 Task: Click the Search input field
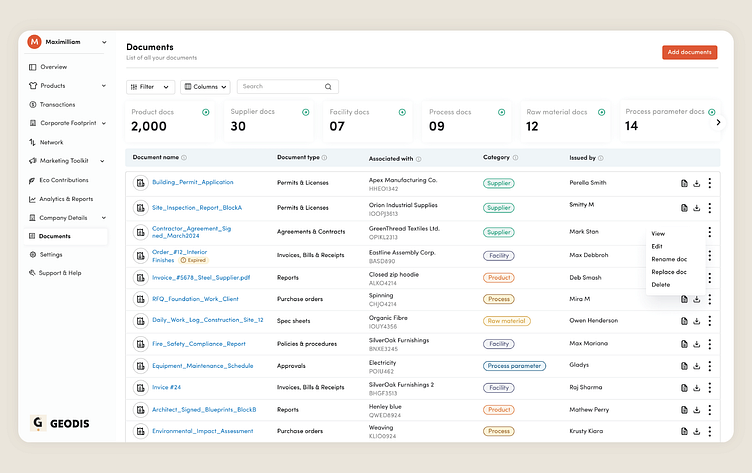tap(288, 86)
